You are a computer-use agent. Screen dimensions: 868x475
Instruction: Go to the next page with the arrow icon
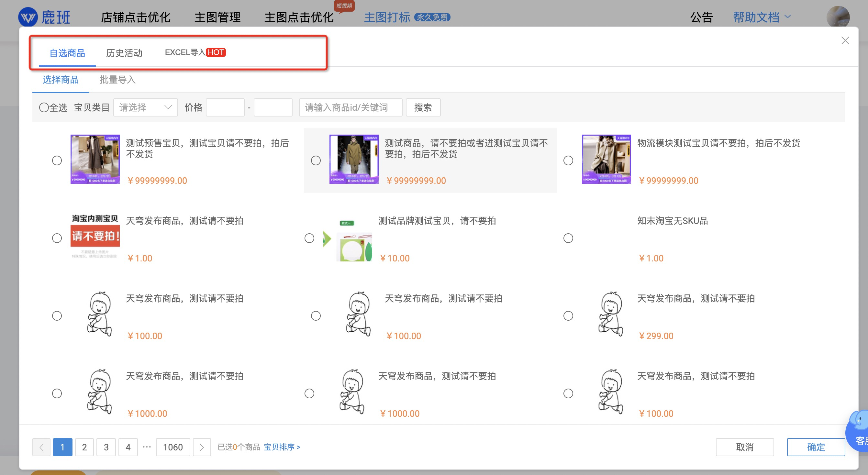tap(202, 447)
